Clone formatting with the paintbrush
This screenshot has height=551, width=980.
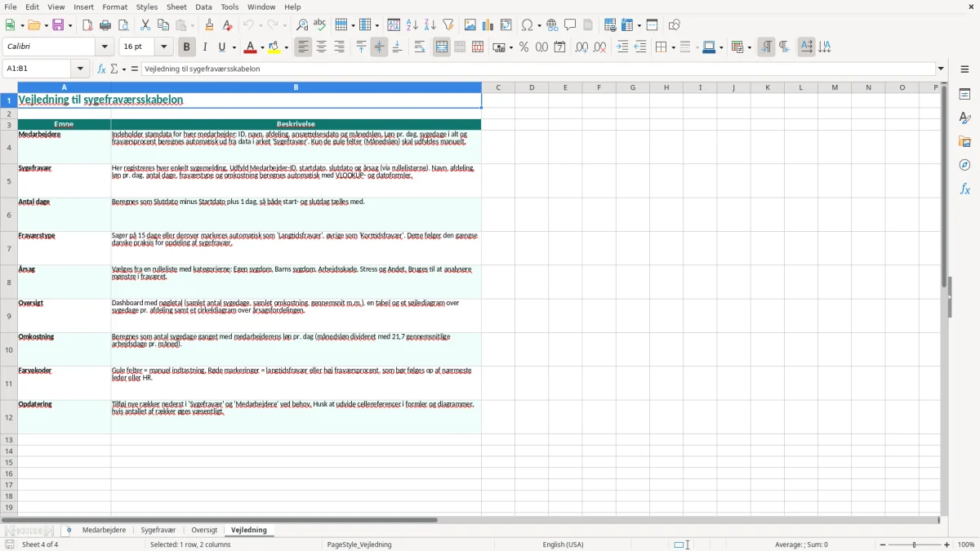[x=210, y=25]
